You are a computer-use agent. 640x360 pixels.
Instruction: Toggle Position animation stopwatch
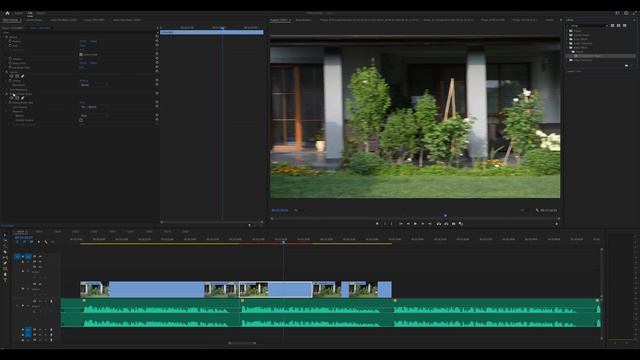[x=10, y=41]
